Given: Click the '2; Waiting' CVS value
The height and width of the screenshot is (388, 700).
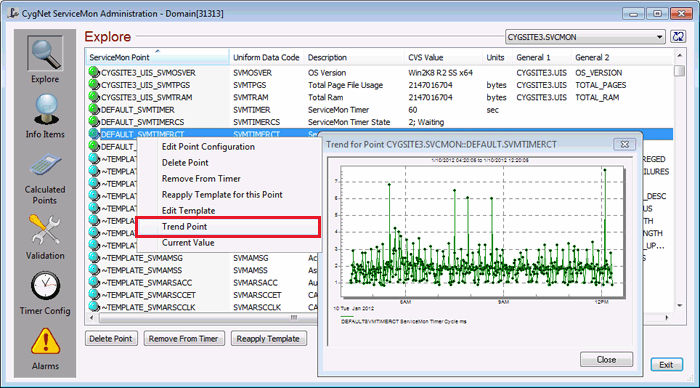Looking at the screenshot, I should pos(426,122).
